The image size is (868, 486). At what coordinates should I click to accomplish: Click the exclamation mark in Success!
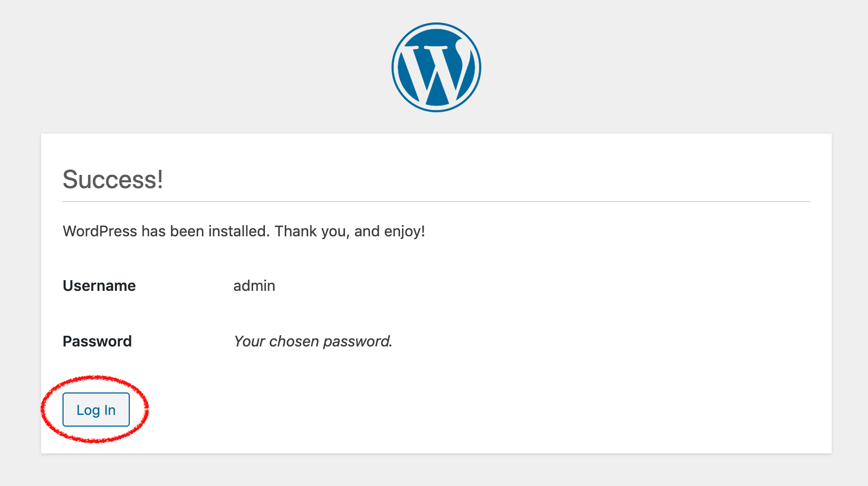point(160,180)
